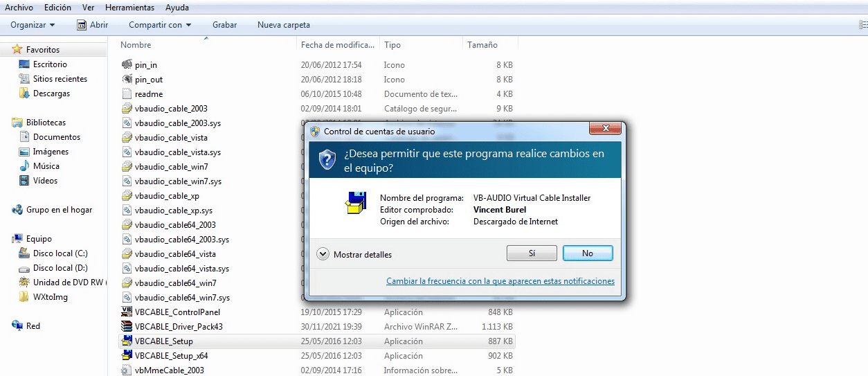Select the pin_out icon file
This screenshot has width=868, height=376.
[127, 79]
